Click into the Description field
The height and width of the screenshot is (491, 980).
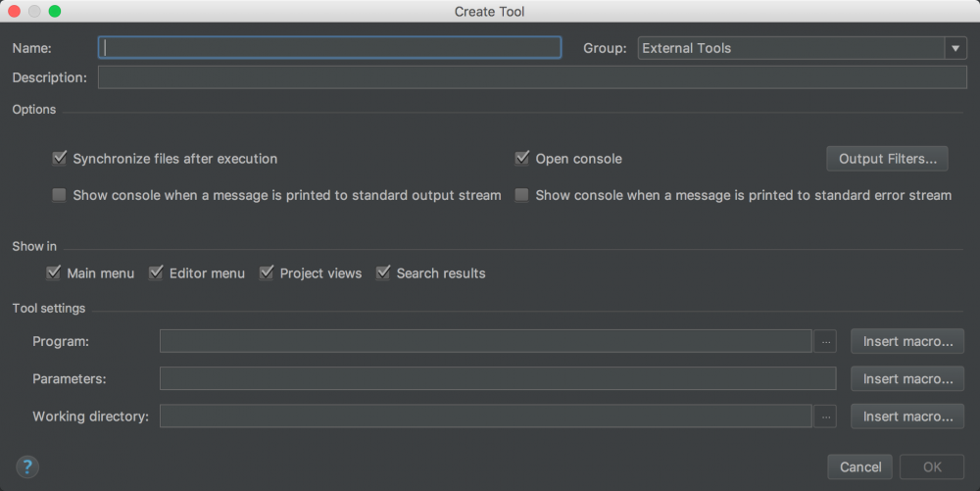click(532, 77)
